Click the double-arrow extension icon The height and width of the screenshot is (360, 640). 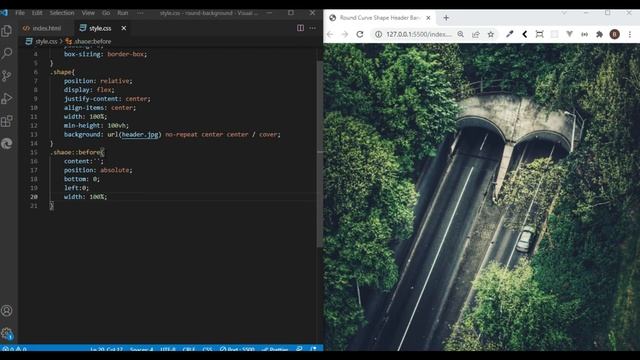tap(584, 34)
